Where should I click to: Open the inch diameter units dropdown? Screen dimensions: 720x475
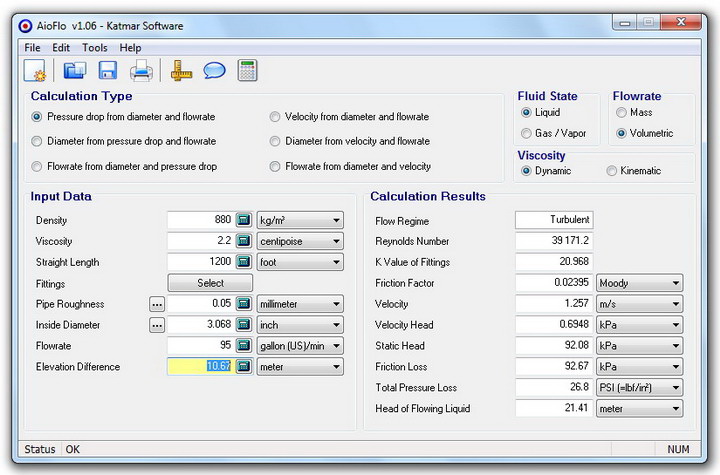click(x=300, y=325)
